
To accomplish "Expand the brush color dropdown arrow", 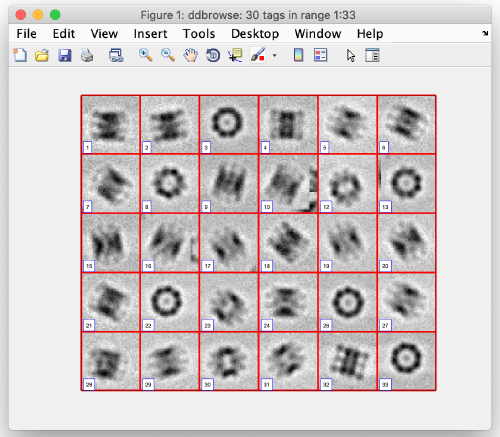I will [x=274, y=55].
